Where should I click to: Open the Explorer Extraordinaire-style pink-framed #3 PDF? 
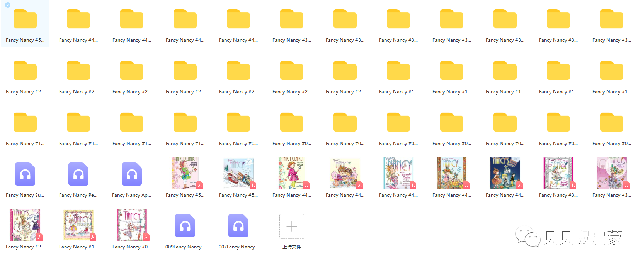tap(558, 173)
